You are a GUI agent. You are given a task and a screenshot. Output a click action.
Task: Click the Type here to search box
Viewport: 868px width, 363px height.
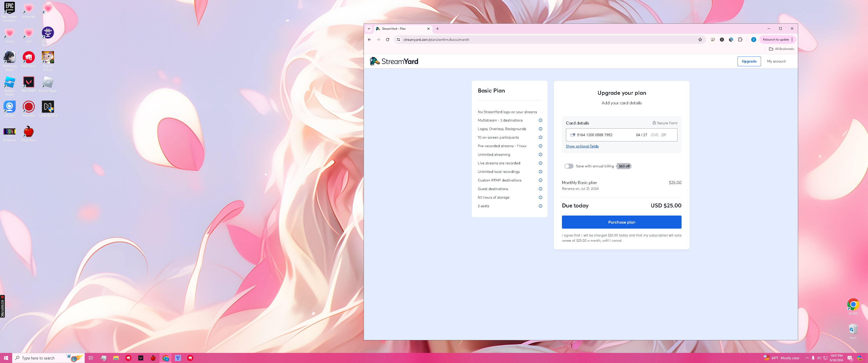pos(48,358)
